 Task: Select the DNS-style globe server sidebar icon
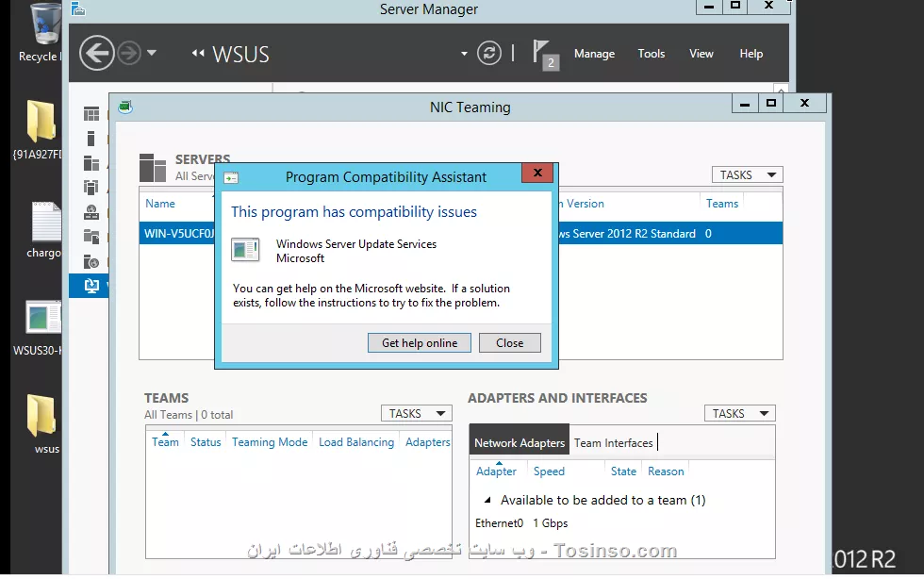91,212
